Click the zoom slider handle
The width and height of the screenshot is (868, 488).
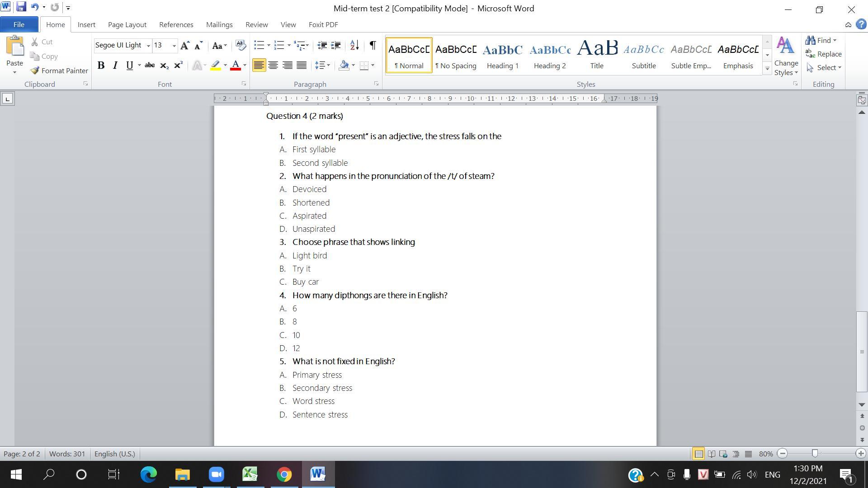815,454
